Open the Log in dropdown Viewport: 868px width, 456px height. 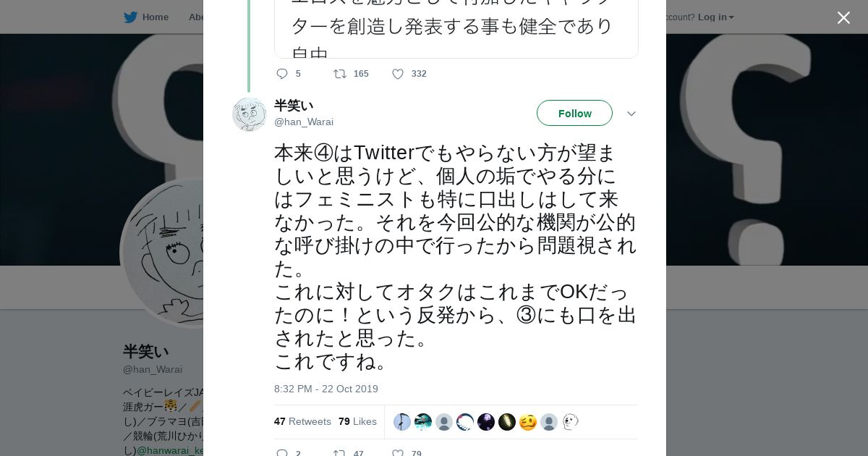coord(715,17)
